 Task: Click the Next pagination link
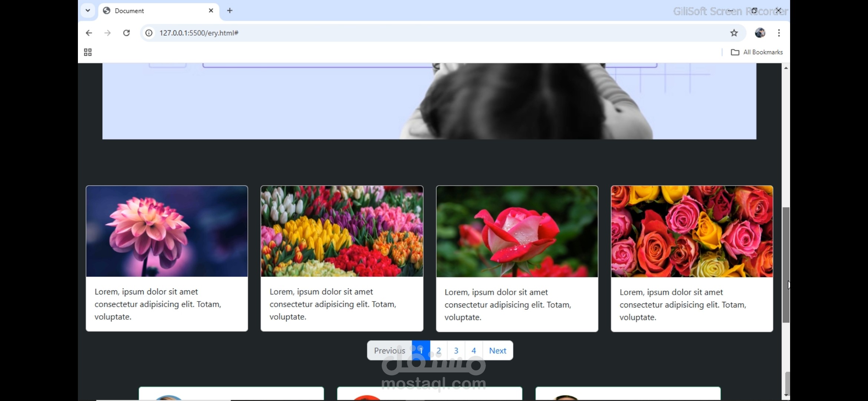(x=498, y=351)
